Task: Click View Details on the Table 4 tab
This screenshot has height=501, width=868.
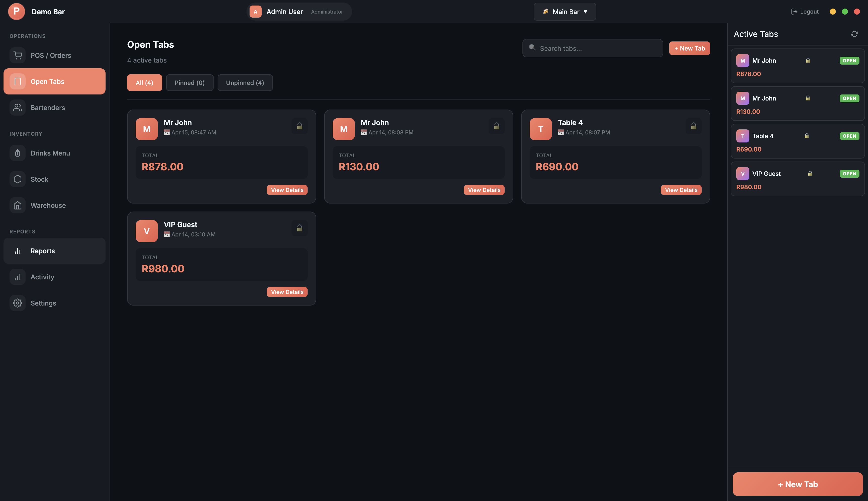Action: tap(681, 190)
